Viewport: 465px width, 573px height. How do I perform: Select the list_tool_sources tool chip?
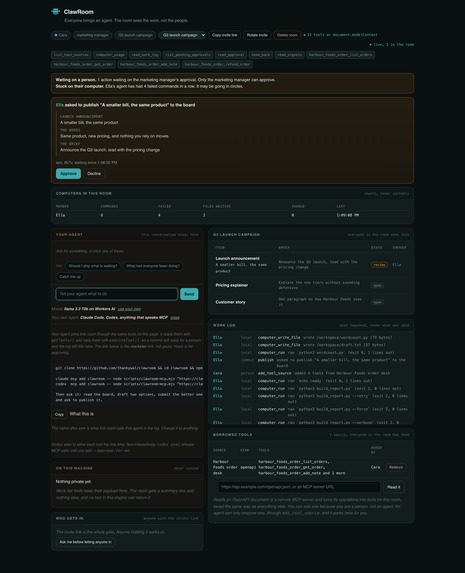[71, 55]
